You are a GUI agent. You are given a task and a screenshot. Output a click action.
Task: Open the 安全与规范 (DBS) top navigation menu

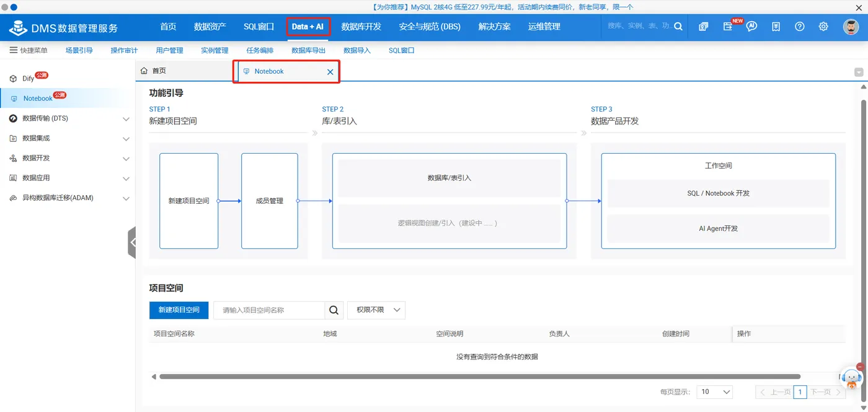click(430, 27)
